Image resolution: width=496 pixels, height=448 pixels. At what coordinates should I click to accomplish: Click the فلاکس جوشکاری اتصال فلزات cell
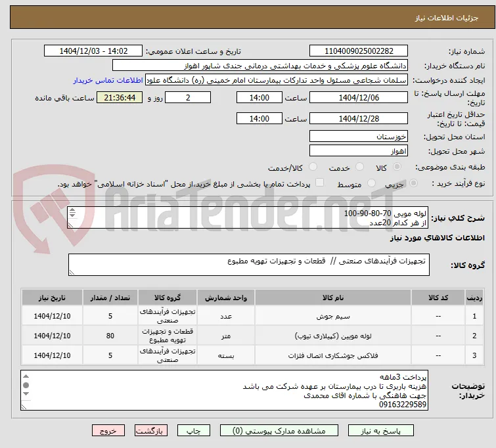click(x=333, y=355)
